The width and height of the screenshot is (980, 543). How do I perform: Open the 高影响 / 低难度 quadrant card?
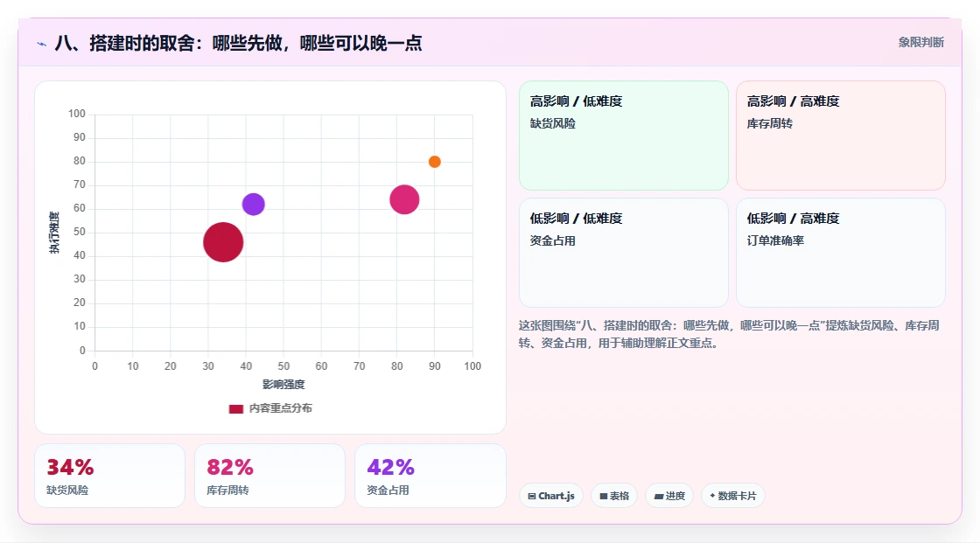624,136
